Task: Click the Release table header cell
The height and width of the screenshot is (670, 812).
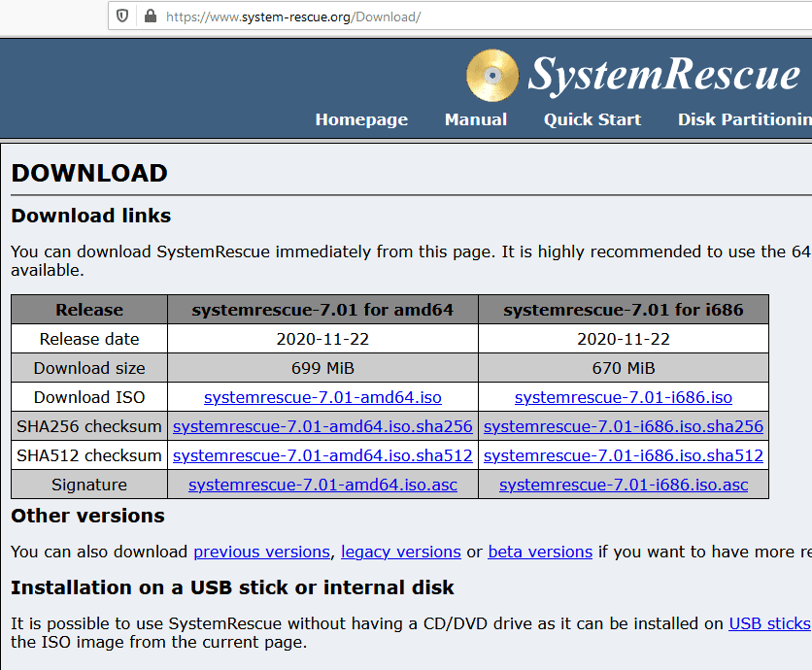Action: coord(89,310)
